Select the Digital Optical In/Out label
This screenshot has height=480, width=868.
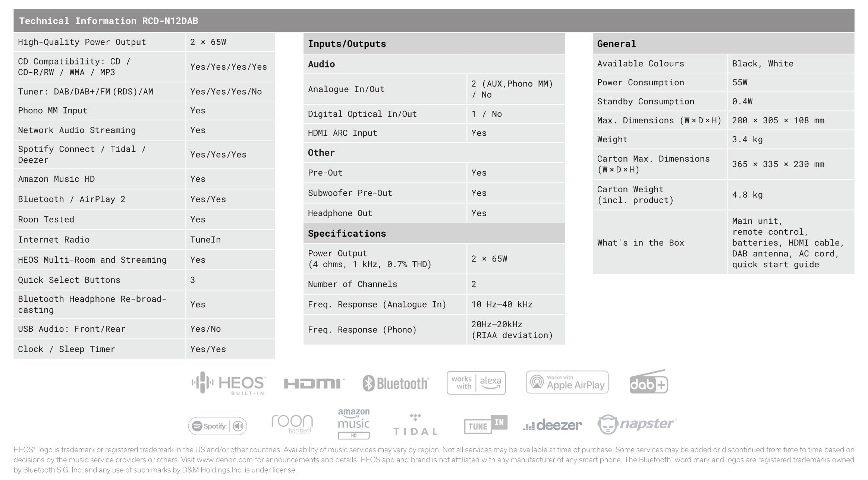pyautogui.click(x=362, y=114)
